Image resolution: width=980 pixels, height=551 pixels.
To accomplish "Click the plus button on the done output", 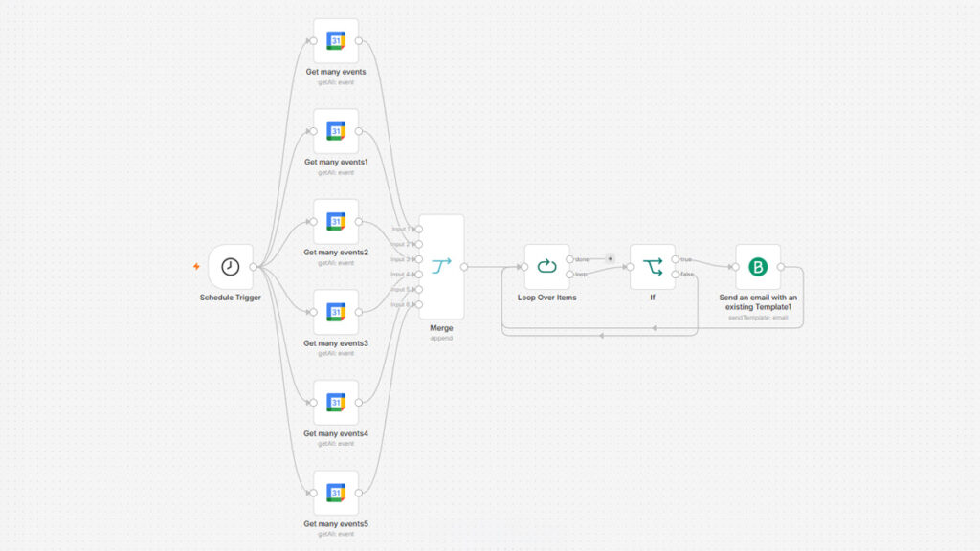I will pos(610,258).
